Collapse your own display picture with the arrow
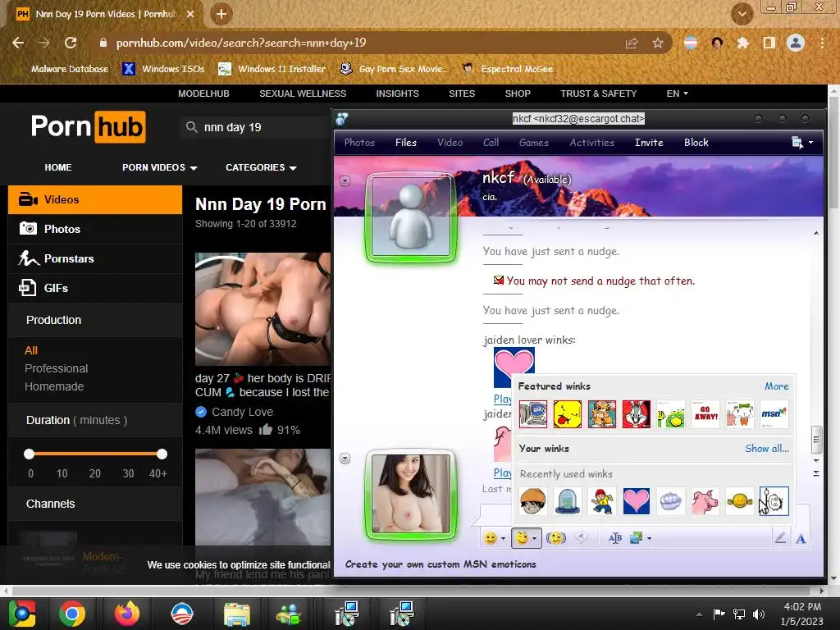Image resolution: width=840 pixels, height=630 pixels. tap(345, 459)
